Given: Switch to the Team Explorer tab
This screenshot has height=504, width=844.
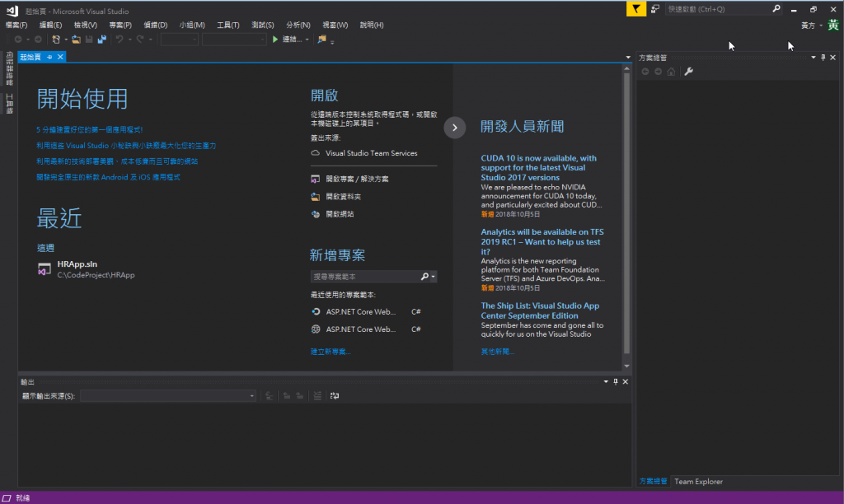Looking at the screenshot, I should point(698,482).
